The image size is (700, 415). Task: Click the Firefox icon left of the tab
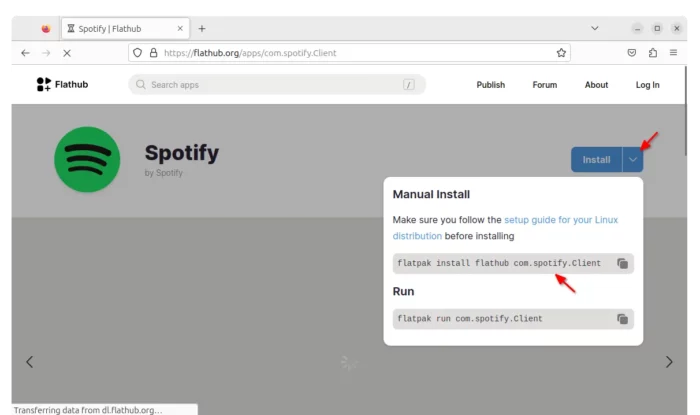[x=46, y=29]
